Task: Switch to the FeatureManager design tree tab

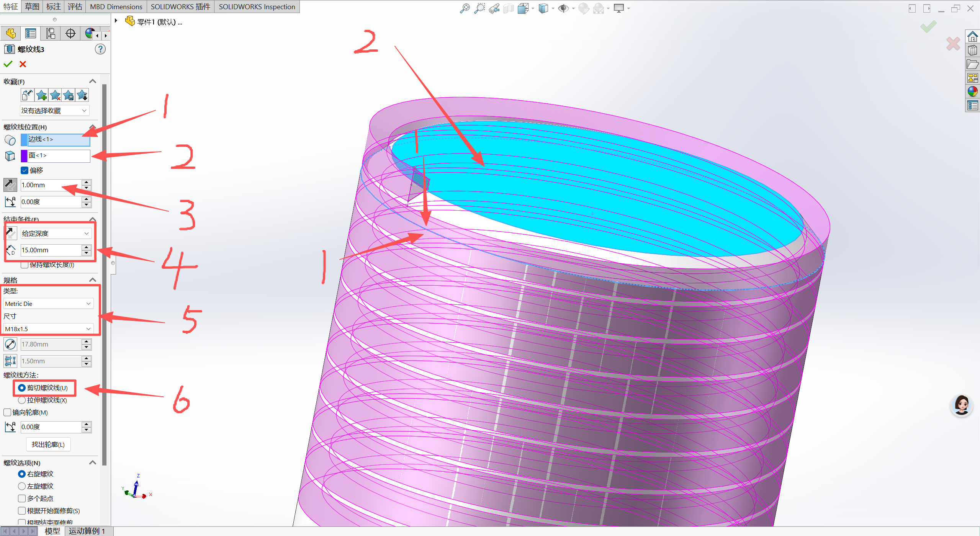Action: point(11,34)
